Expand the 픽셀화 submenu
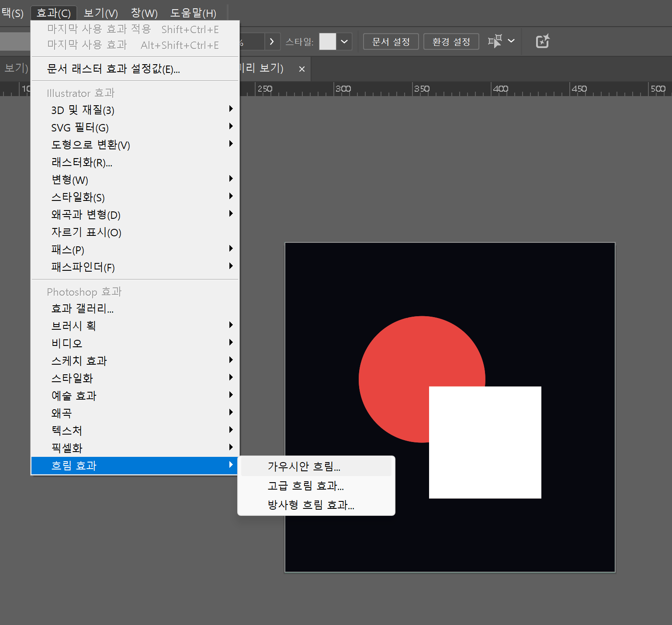The image size is (672, 625). click(x=135, y=448)
